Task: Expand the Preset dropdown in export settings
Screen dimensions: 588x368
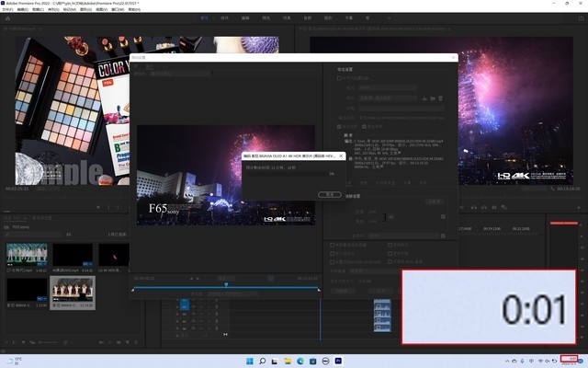Action: [386, 98]
